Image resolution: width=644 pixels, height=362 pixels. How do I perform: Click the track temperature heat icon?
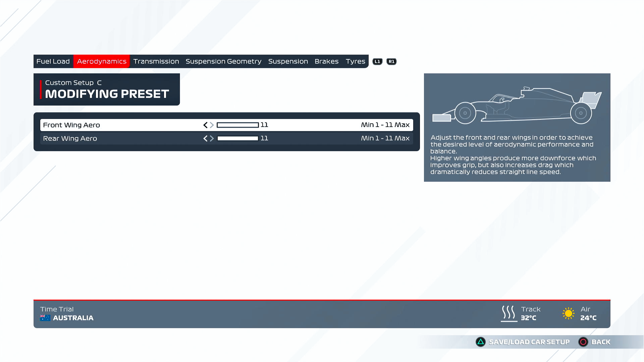pyautogui.click(x=508, y=313)
